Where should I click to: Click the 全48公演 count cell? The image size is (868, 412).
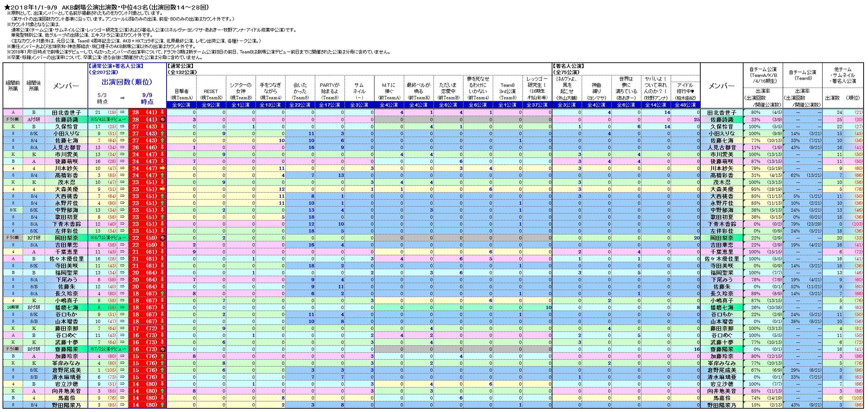685,105
